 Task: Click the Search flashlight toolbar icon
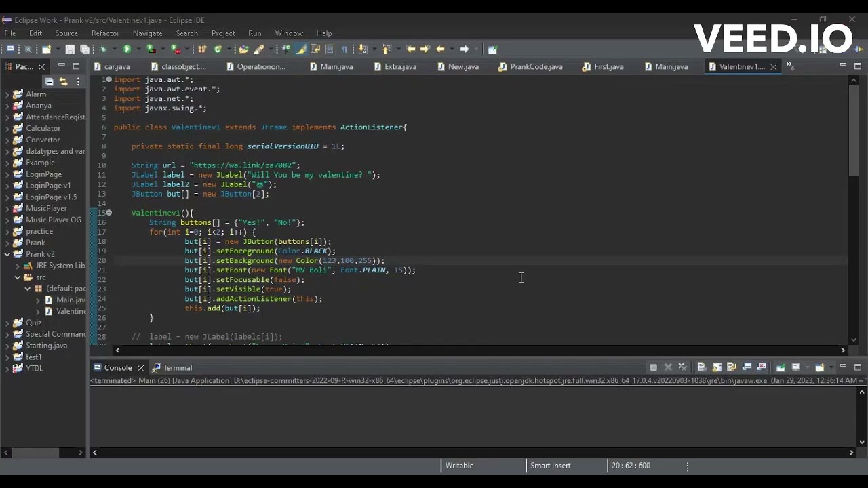click(x=259, y=49)
